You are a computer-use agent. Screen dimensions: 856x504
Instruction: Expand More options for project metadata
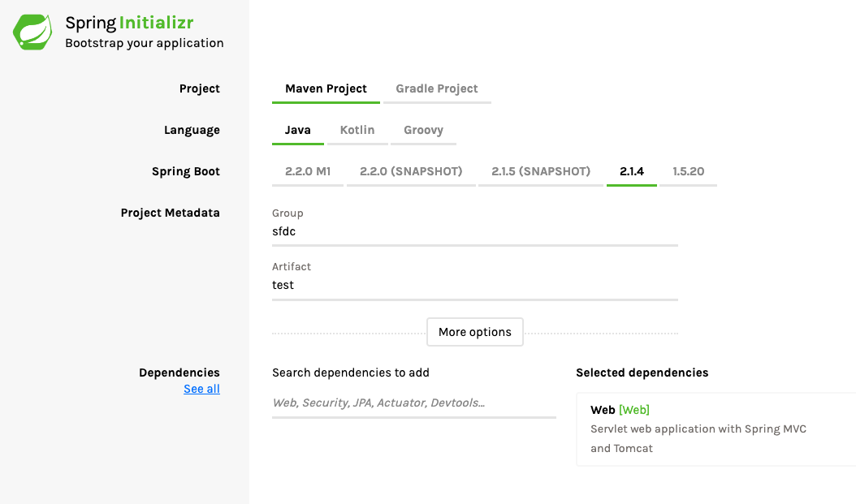point(475,332)
